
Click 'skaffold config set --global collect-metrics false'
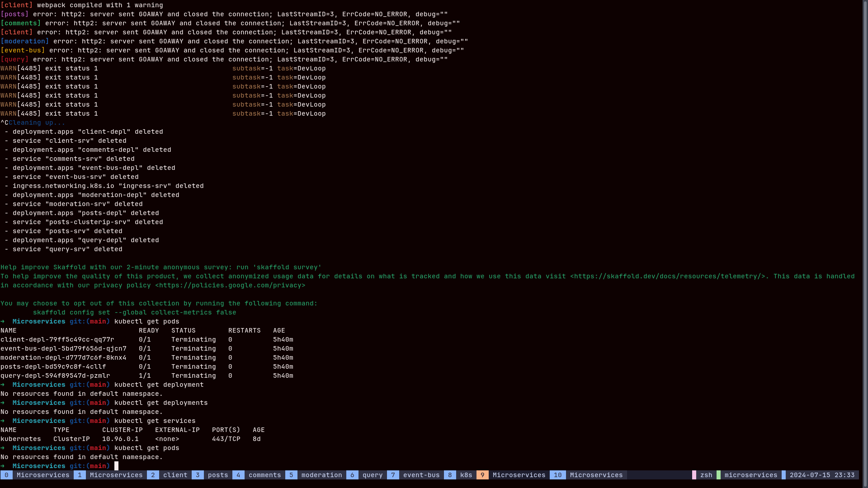[135, 312]
